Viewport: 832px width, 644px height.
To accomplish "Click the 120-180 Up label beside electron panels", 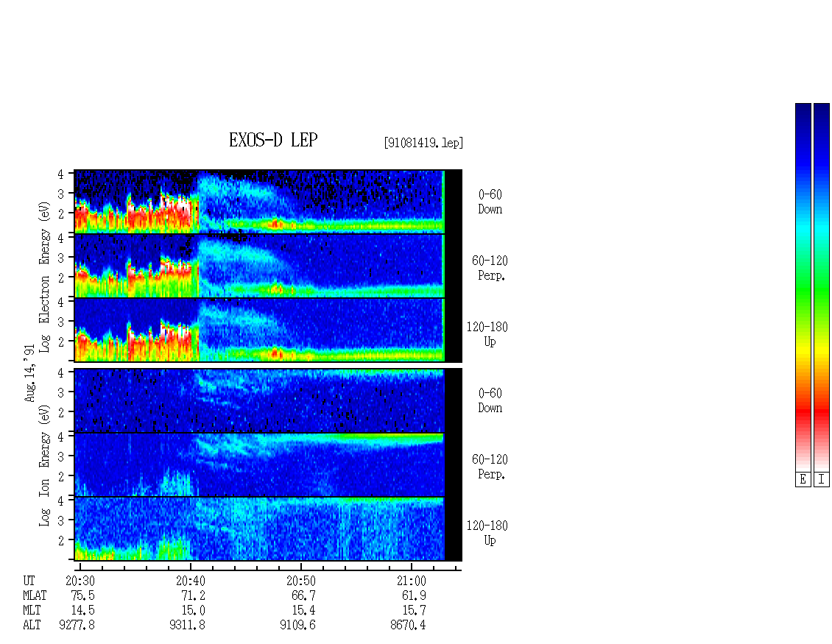I will coord(487,334).
